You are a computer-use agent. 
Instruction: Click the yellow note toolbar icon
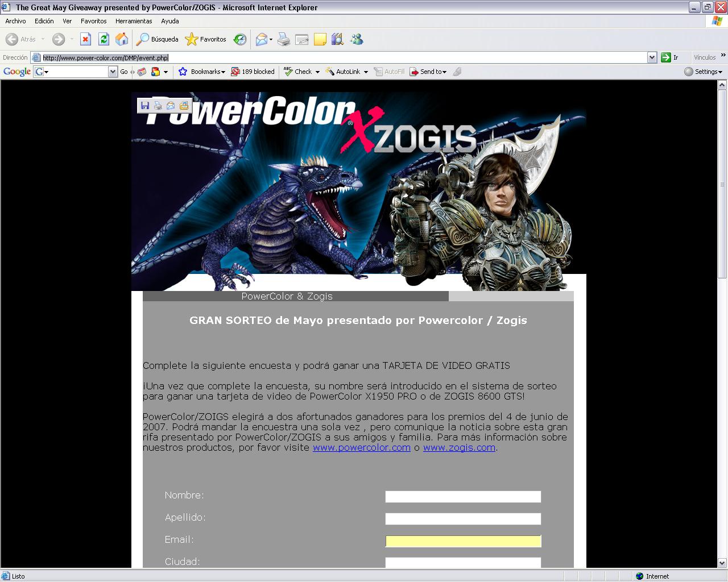pyautogui.click(x=320, y=39)
